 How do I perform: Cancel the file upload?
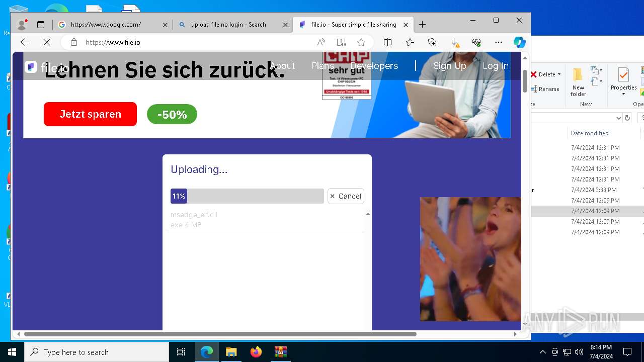pyautogui.click(x=346, y=196)
